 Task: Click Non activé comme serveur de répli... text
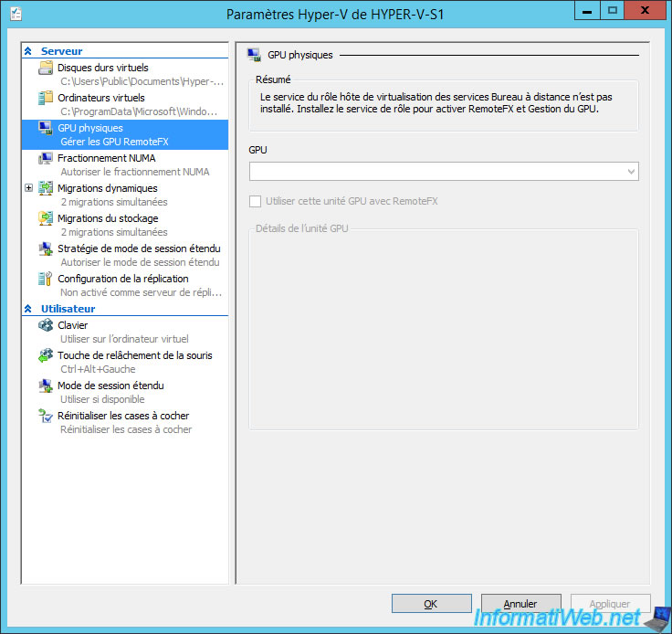point(141,292)
